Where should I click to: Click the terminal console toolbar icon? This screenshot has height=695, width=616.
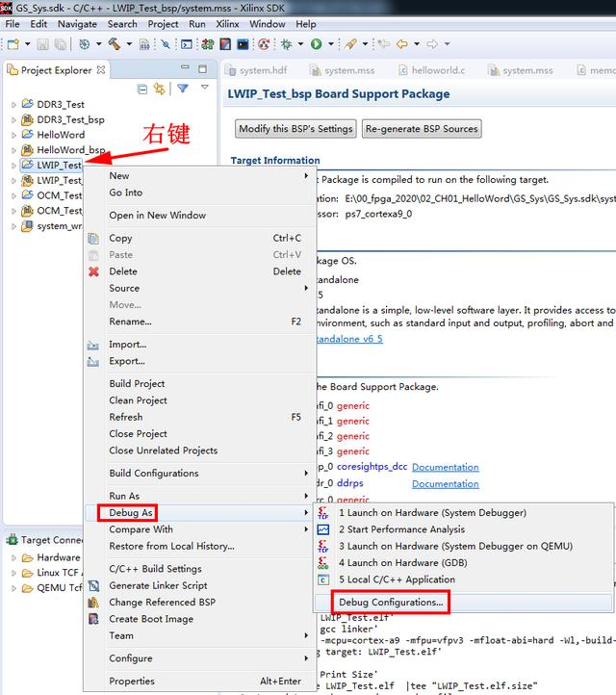tap(187, 44)
